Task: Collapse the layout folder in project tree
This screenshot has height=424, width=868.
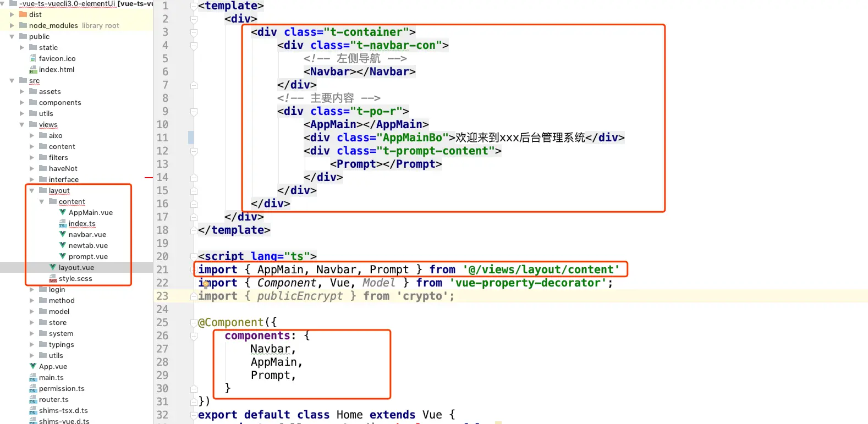Action: (x=32, y=190)
